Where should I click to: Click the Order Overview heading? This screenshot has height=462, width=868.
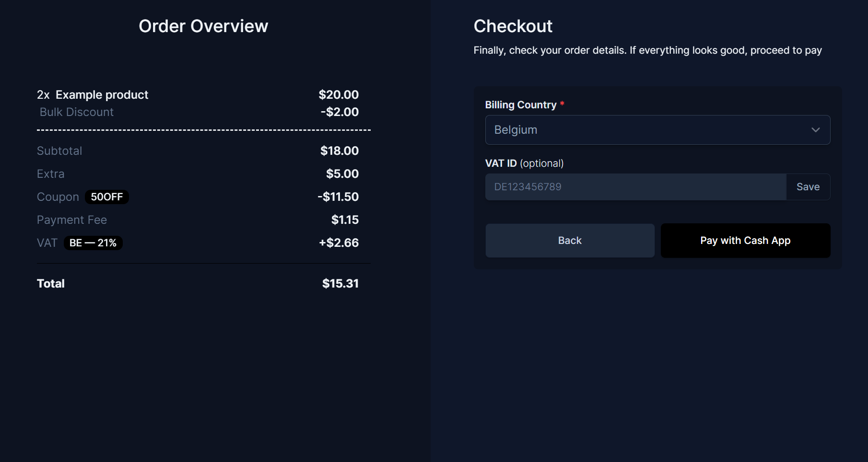click(203, 26)
